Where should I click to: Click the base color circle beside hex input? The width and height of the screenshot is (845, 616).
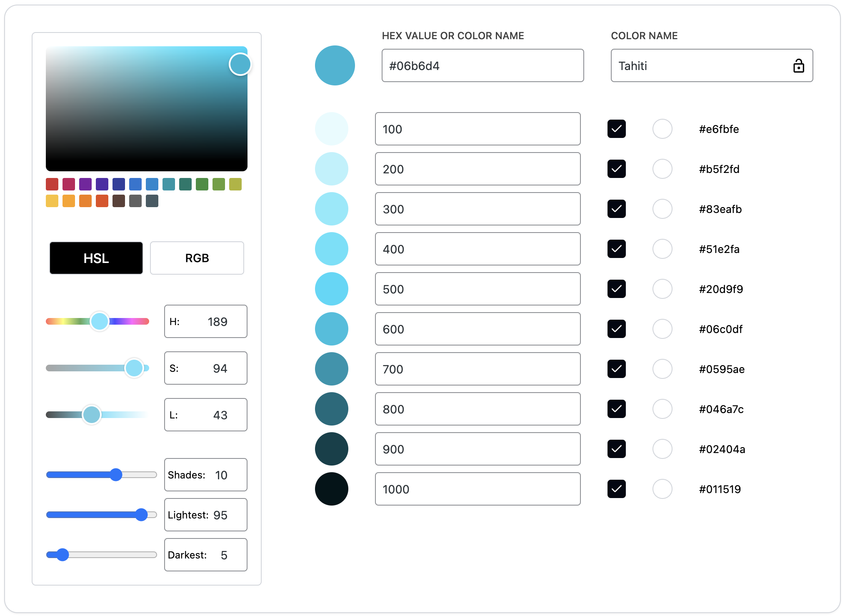tap(335, 65)
